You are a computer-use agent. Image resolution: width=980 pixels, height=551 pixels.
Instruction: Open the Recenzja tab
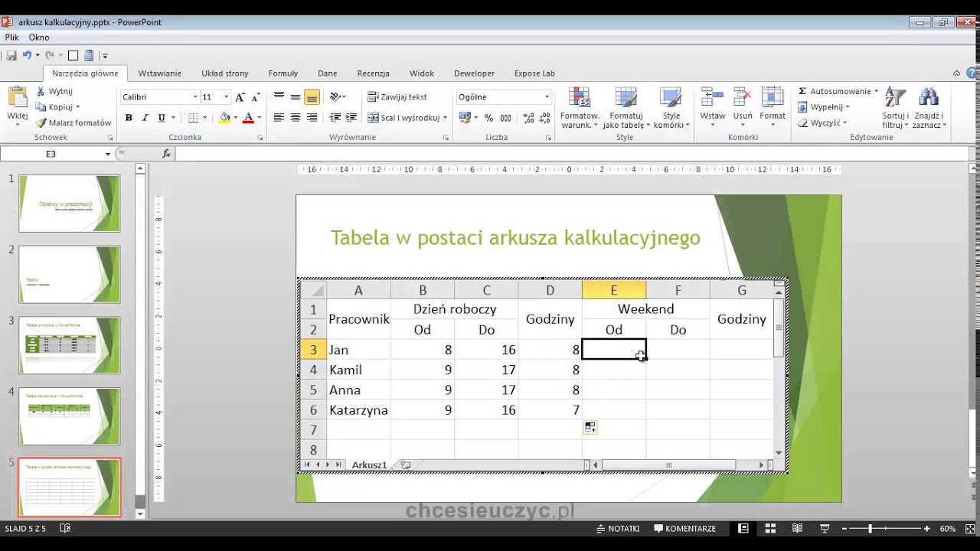374,73
